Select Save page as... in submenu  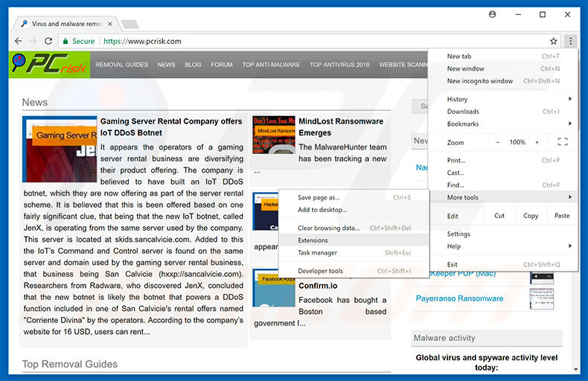point(354,198)
